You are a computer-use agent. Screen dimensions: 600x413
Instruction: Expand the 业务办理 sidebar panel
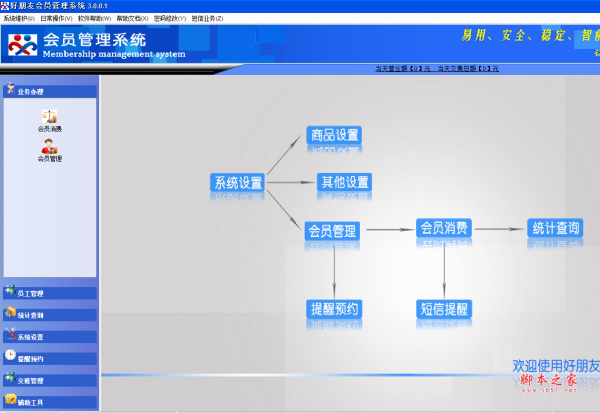(50, 91)
